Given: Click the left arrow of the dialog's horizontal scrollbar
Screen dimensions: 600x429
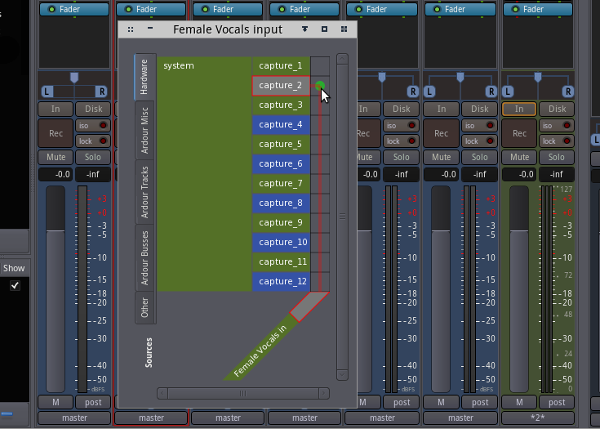Looking at the screenshot, I should click(162, 393).
